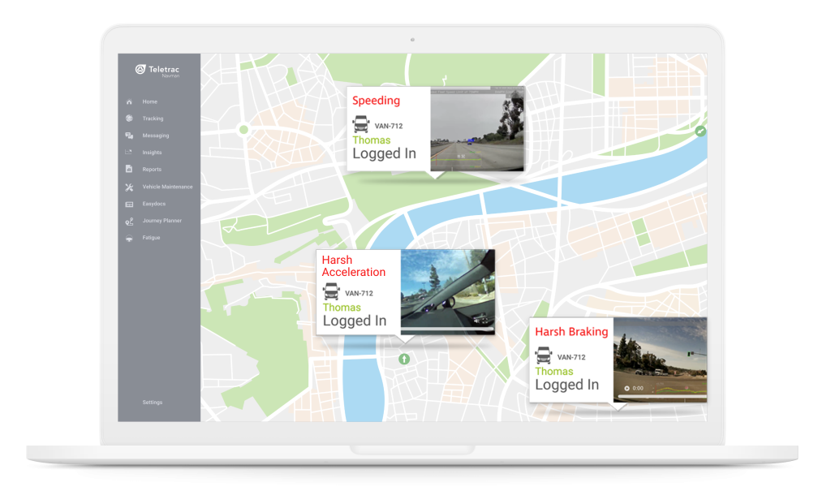Click the Reports document icon
Viewport: 831px width, 504px height.
(x=129, y=170)
